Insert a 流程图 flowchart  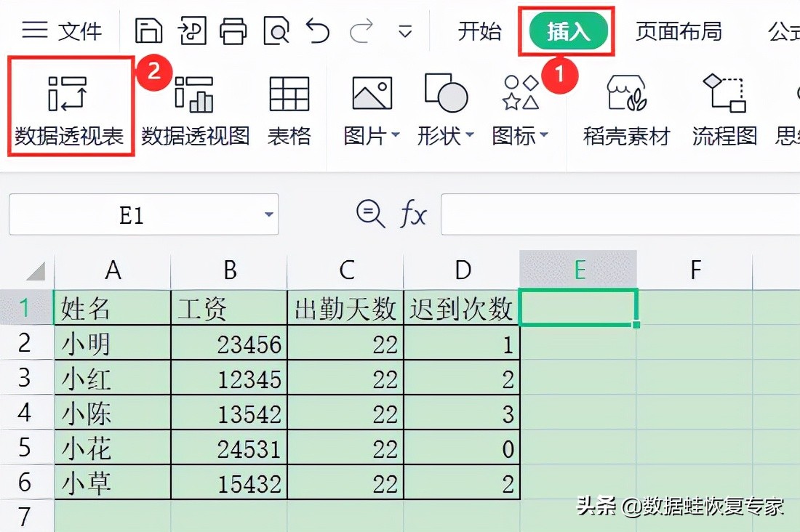[x=724, y=111]
